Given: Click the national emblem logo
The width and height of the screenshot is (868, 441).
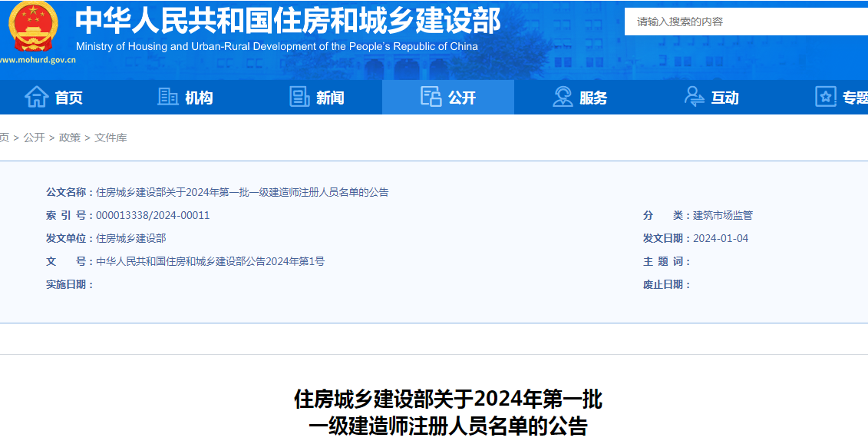Looking at the screenshot, I should (x=33, y=27).
